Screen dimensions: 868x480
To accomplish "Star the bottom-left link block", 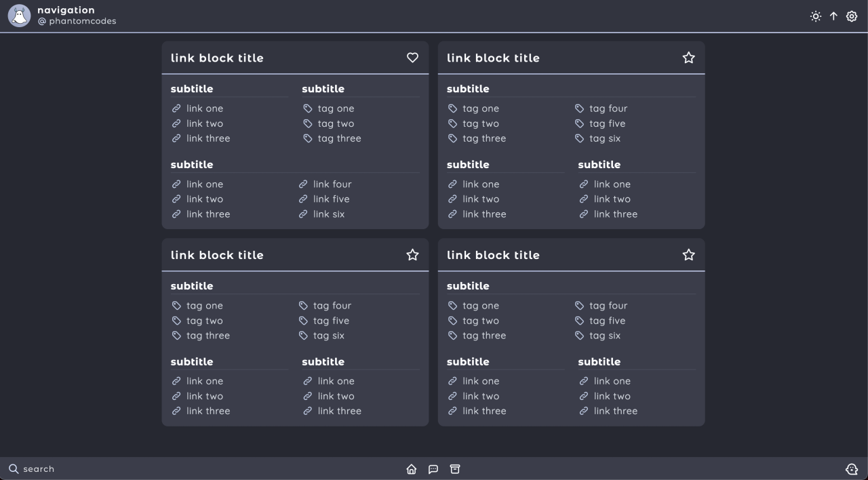I will 412,255.
